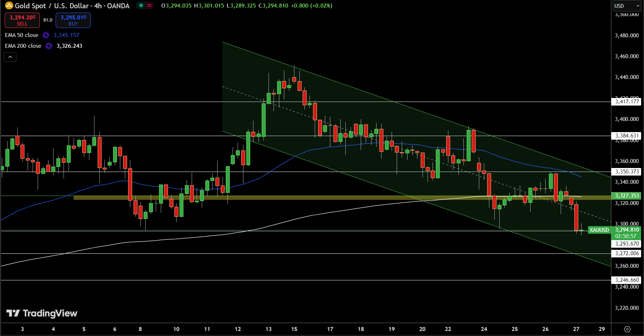The image size is (644, 336).
Task: Click the 3,384.631 price level label
Action: click(626, 136)
